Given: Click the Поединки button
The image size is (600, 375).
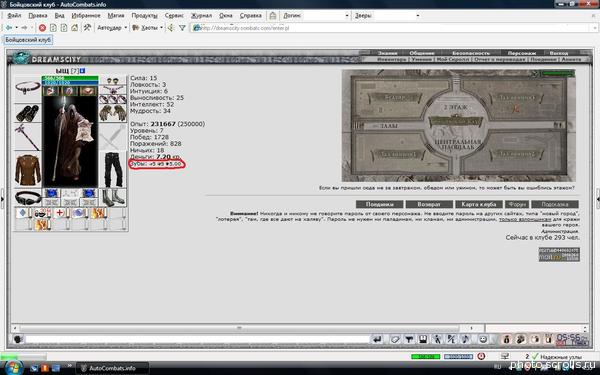Looking at the screenshot, I should point(379,204).
